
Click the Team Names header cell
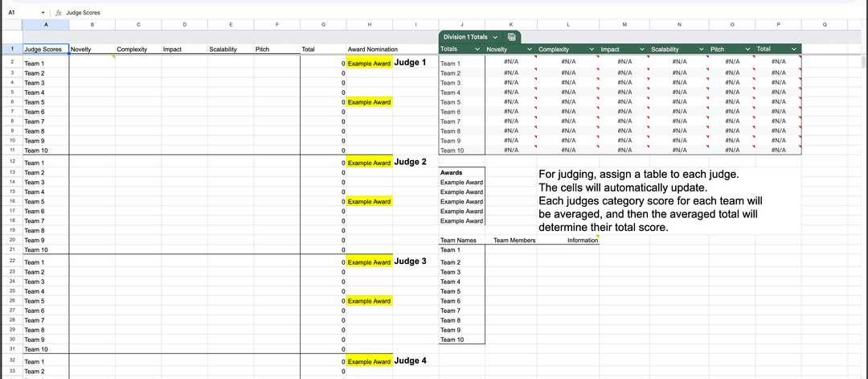pyautogui.click(x=461, y=241)
